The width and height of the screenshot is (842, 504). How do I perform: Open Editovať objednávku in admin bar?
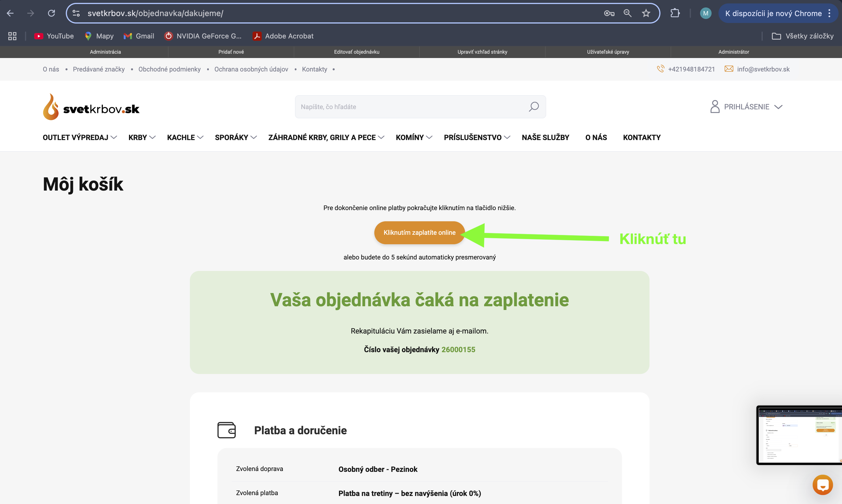[x=356, y=52]
